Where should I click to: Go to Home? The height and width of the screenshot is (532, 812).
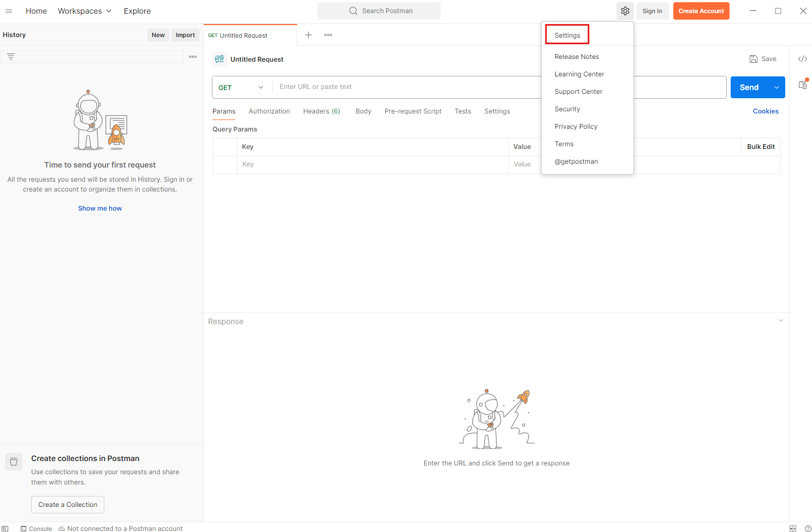[x=36, y=11]
